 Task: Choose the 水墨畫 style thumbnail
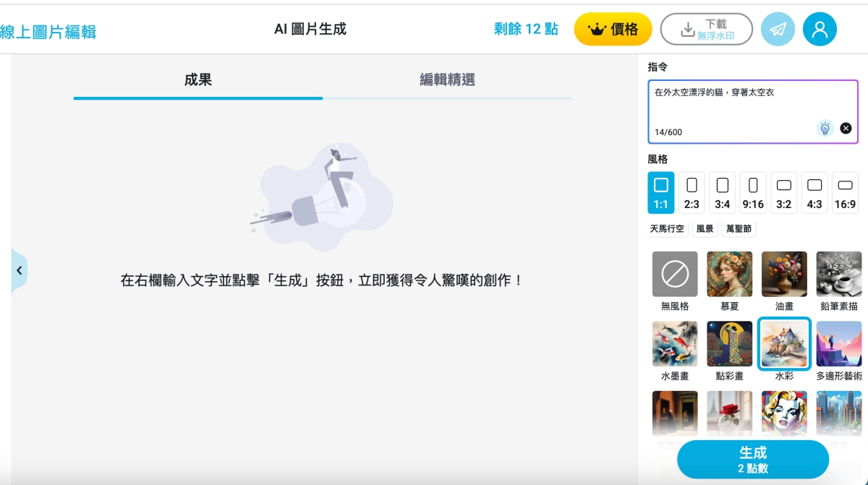[675, 344]
